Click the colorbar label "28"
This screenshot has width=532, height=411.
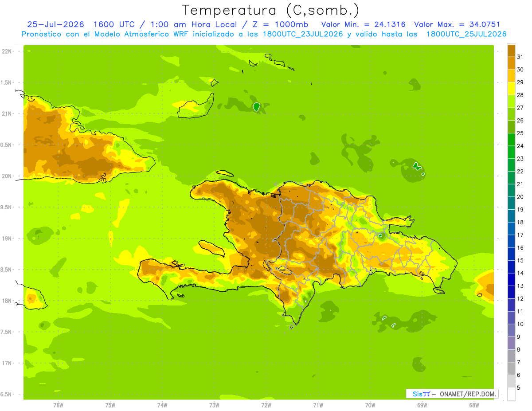tap(520, 95)
